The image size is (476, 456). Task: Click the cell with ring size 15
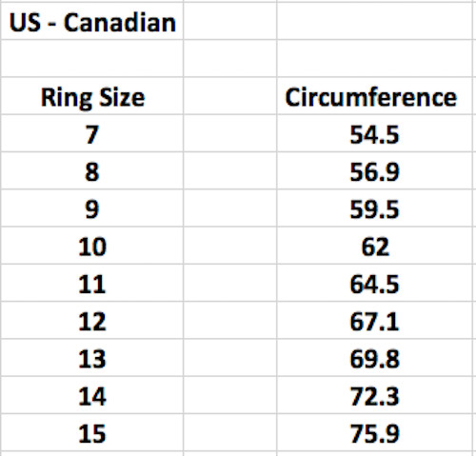(x=92, y=432)
